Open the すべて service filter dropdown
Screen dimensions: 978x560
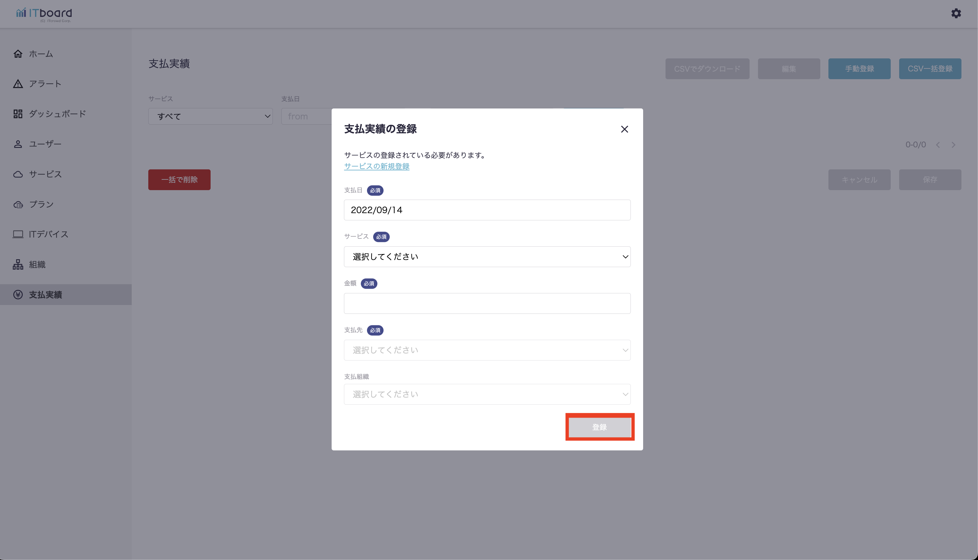[x=210, y=116]
